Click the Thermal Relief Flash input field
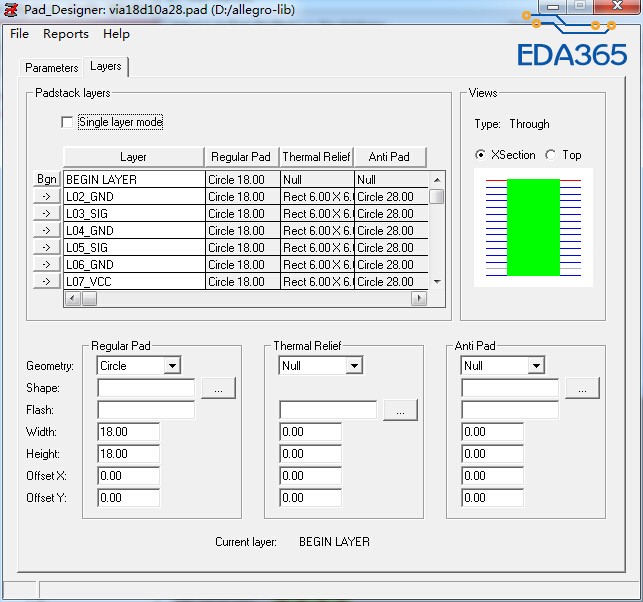 (x=328, y=410)
